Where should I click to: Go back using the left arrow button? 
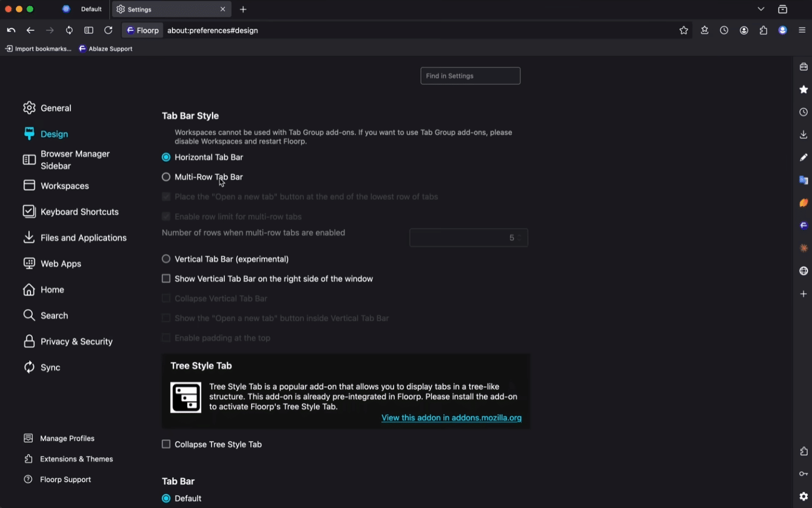[x=30, y=30]
